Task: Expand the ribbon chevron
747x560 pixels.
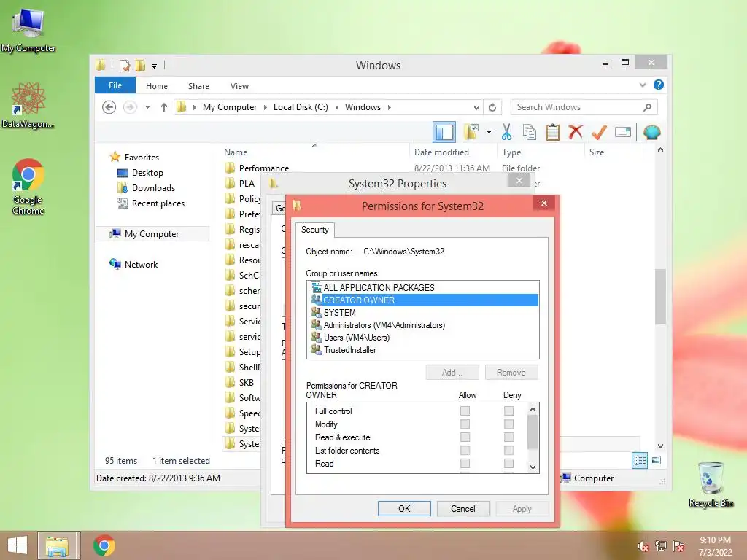Action: point(642,85)
